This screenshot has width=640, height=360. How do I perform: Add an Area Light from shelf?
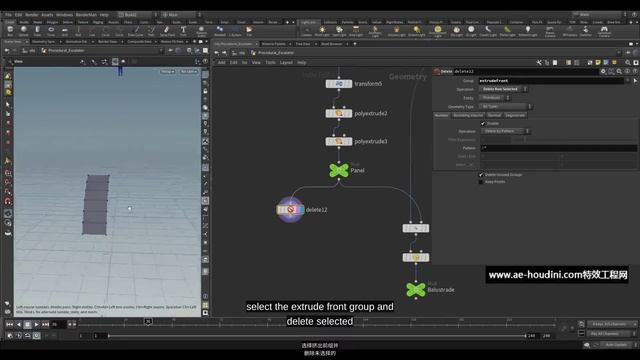coord(356,31)
